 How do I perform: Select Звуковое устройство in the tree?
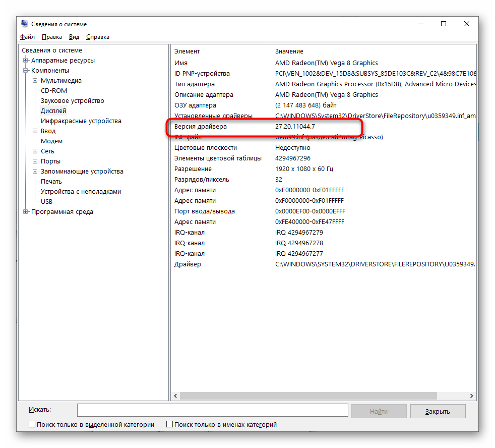pyautogui.click(x=72, y=101)
